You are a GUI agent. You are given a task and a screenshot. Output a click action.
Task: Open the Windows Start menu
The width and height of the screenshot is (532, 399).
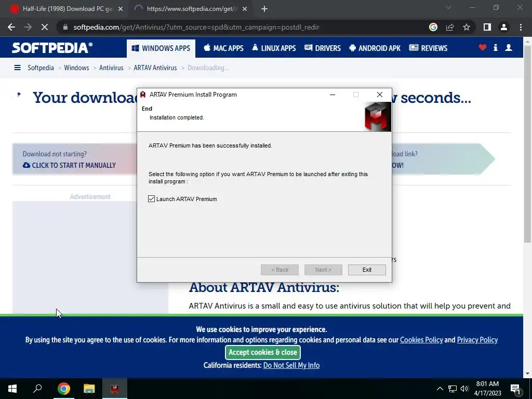[x=12, y=389]
